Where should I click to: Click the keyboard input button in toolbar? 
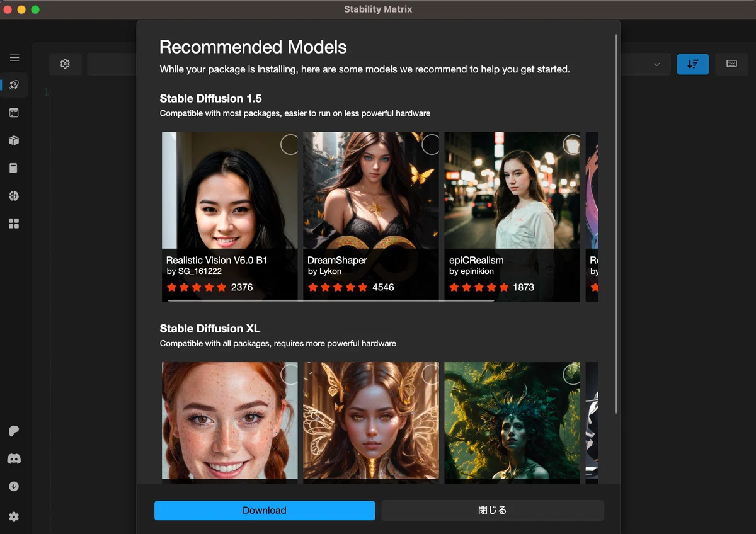pyautogui.click(x=731, y=64)
